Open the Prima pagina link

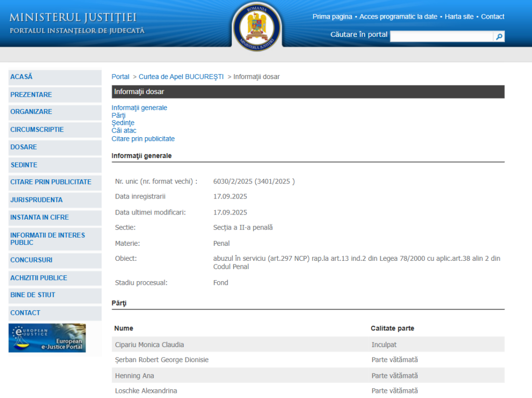click(x=332, y=17)
